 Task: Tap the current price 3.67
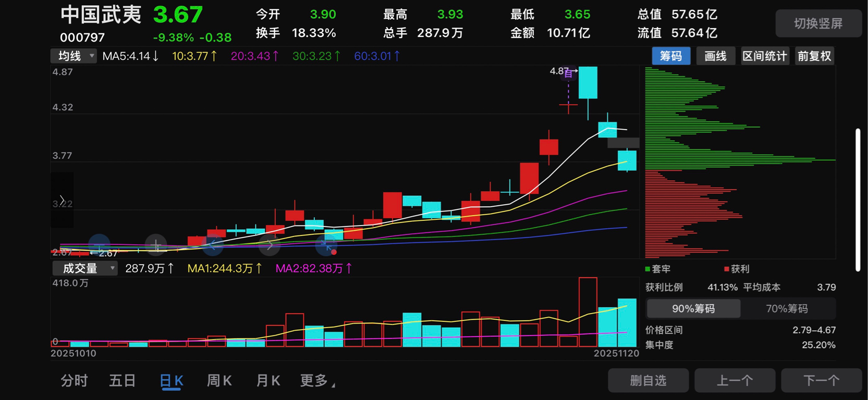pos(178,15)
